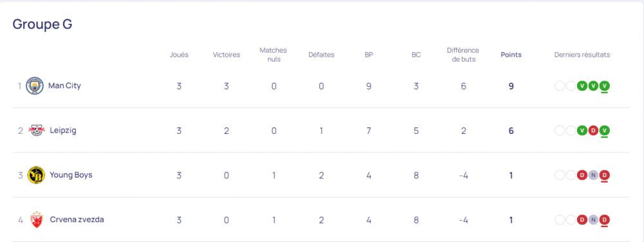Click Leipzig's first green V result badge
The width and height of the screenshot is (644, 242).
point(582,131)
